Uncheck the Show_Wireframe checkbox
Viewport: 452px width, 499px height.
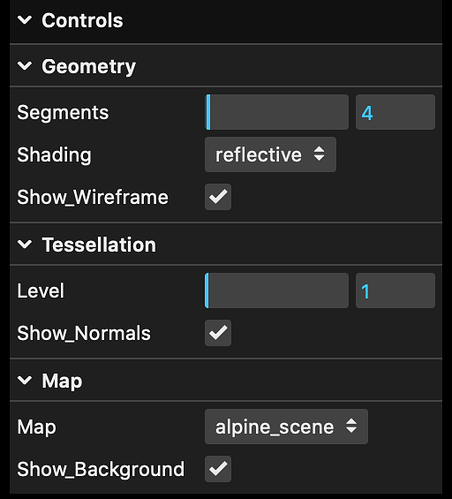tap(218, 197)
